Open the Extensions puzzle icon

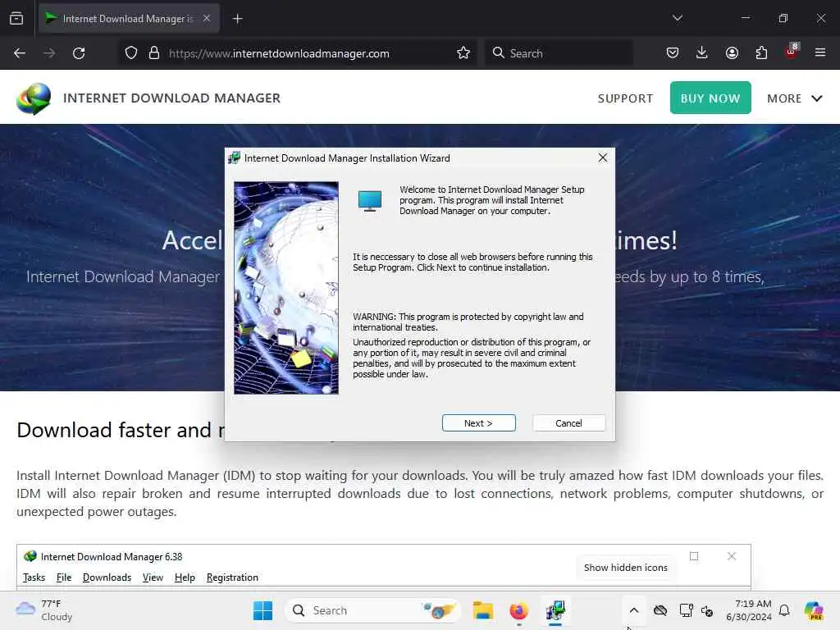point(761,53)
